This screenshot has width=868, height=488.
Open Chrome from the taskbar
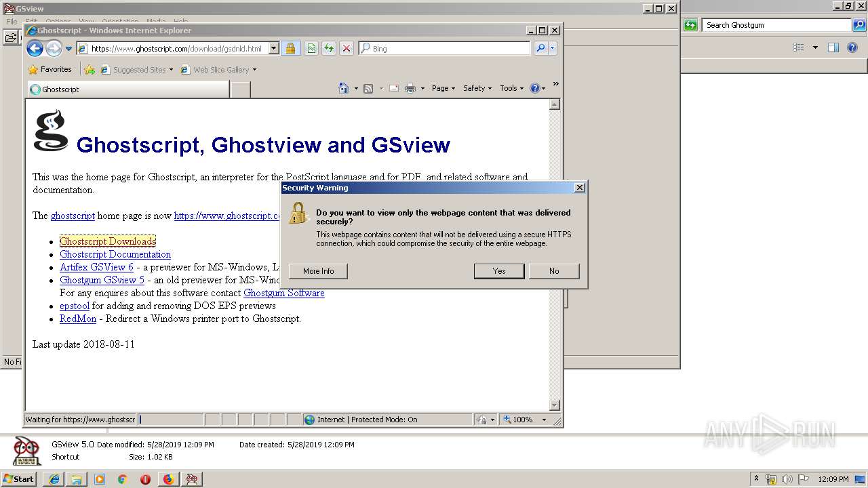tap(122, 479)
